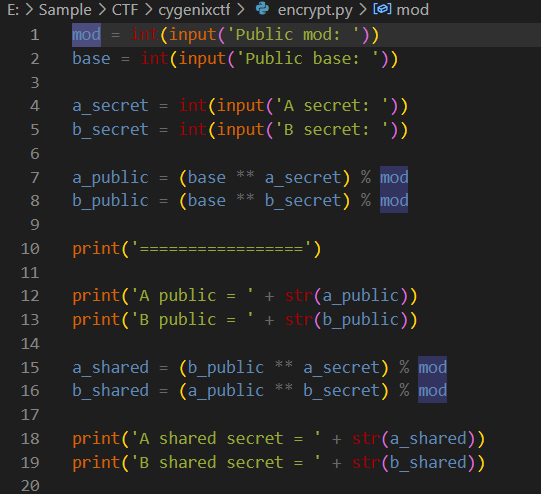
Task: Click the chevron after Sample breadcrumb
Action: pos(101,10)
